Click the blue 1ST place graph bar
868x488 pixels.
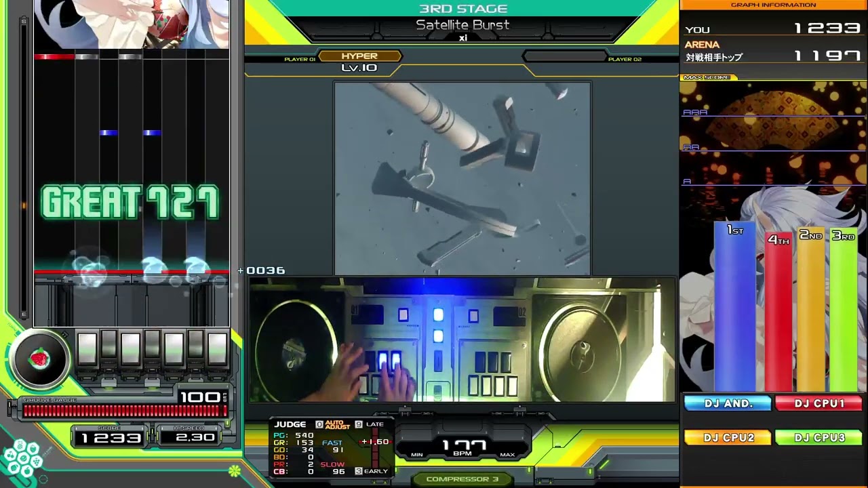click(x=734, y=306)
